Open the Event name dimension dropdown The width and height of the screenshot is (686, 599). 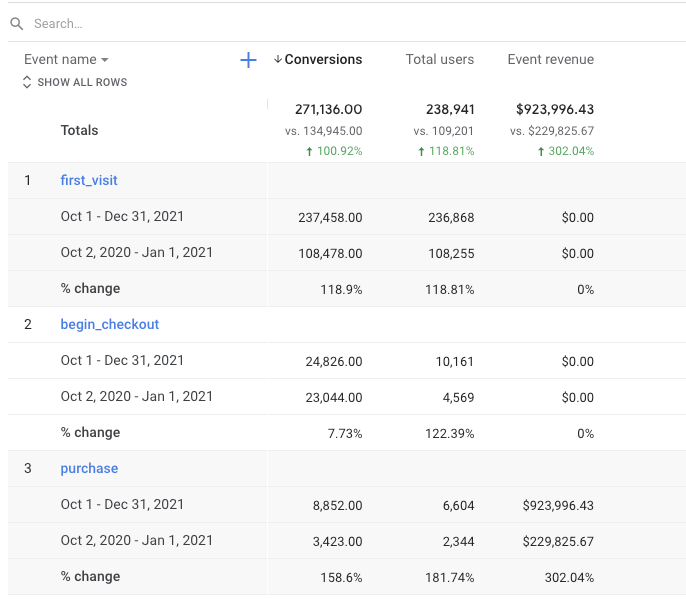click(x=66, y=60)
